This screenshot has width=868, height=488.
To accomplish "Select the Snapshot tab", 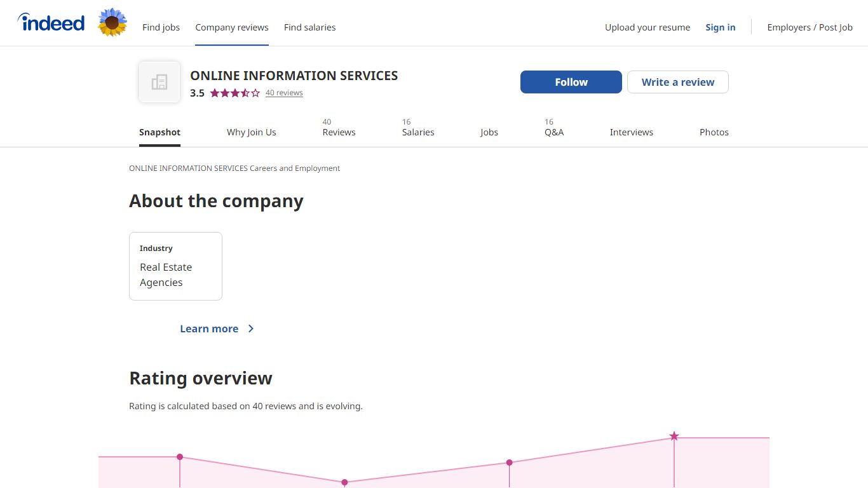I will [x=160, y=132].
